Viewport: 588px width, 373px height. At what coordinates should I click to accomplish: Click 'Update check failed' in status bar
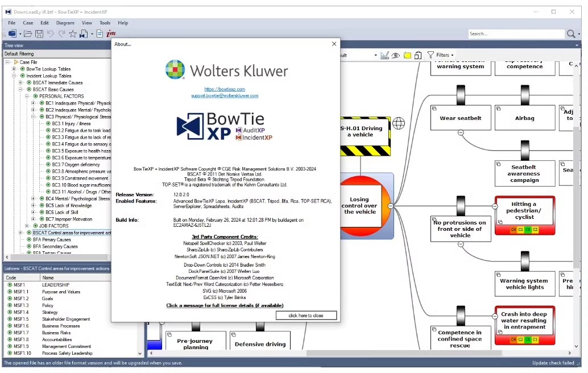553,363
